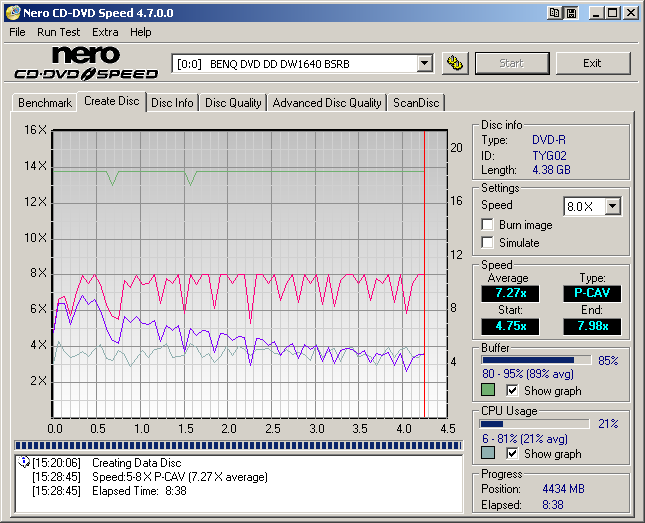
Task: Switch to the ScanDisc tab
Action: 416,103
